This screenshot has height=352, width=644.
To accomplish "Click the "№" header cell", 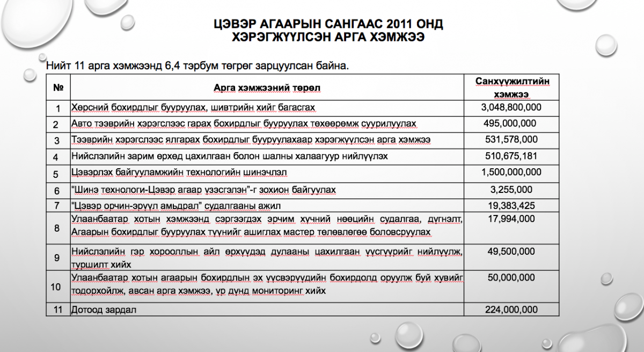I will [x=58, y=88].
